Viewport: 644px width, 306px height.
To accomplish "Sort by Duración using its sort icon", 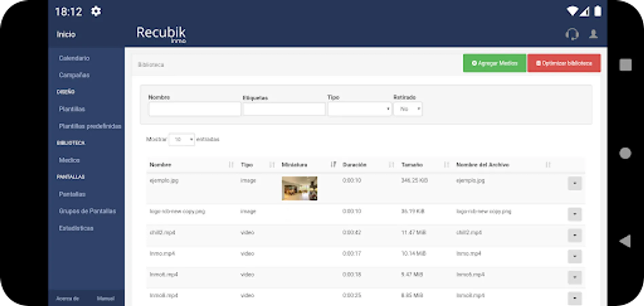I will pos(391,165).
